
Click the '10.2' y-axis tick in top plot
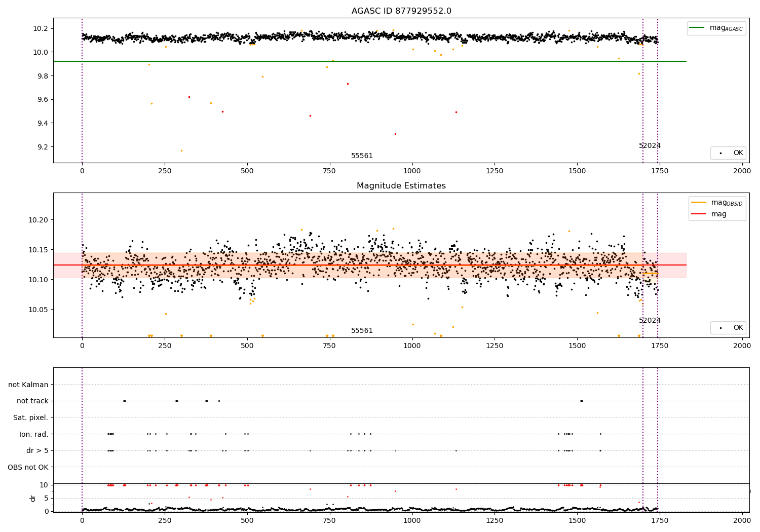(x=41, y=28)
